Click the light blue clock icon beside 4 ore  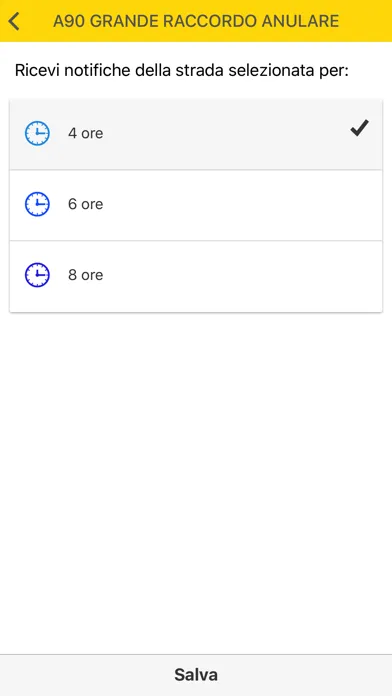[37, 133]
